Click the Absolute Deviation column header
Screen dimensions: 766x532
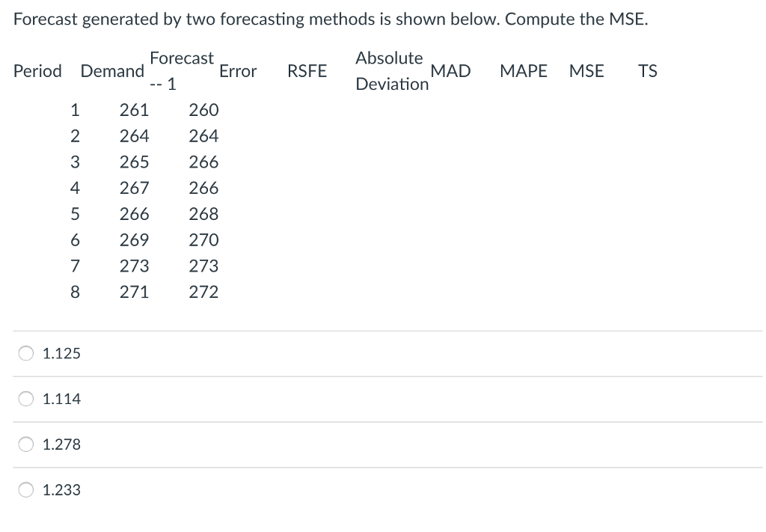tap(389, 71)
